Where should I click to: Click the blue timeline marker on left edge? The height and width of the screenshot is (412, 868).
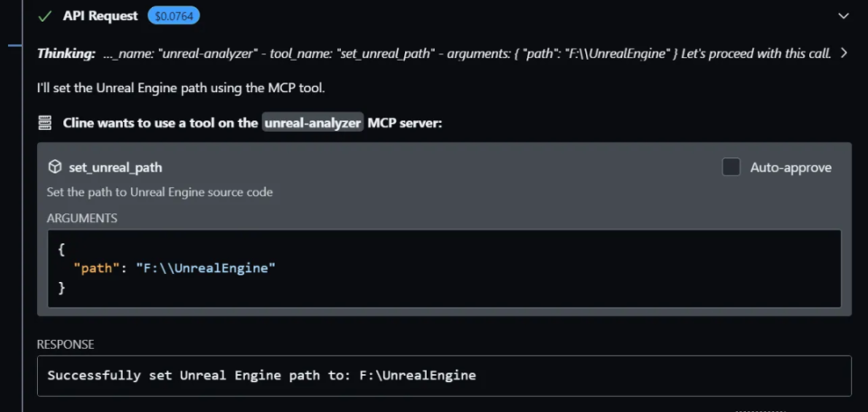[15, 45]
